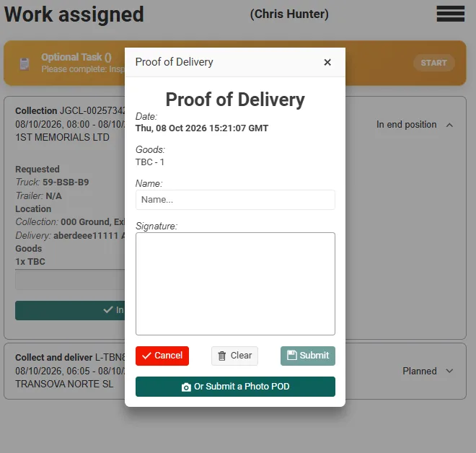The image size is (476, 453).
Task: Click the Collect and deliver job title
Action: 70,358
